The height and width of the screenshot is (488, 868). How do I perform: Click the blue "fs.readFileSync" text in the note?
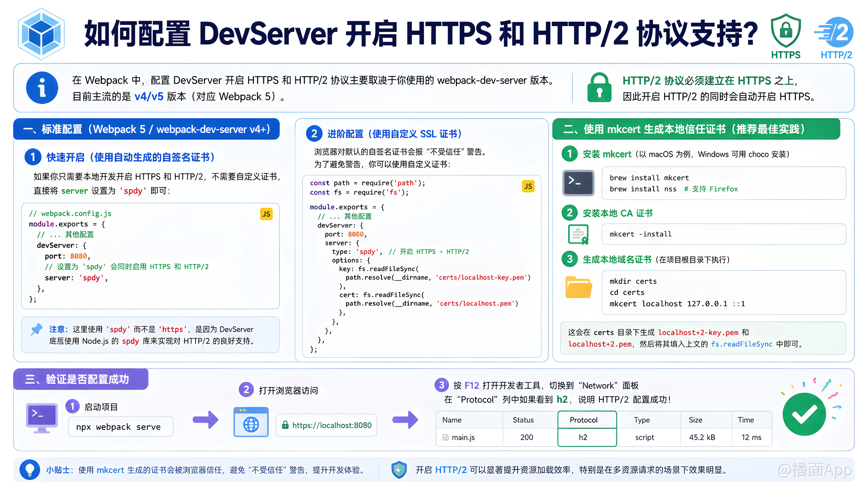[x=741, y=344]
